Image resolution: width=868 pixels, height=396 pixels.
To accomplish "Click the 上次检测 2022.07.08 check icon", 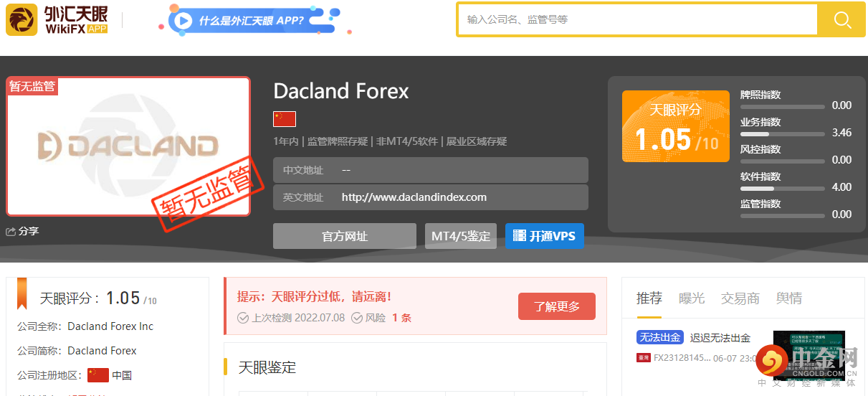I will 243,318.
